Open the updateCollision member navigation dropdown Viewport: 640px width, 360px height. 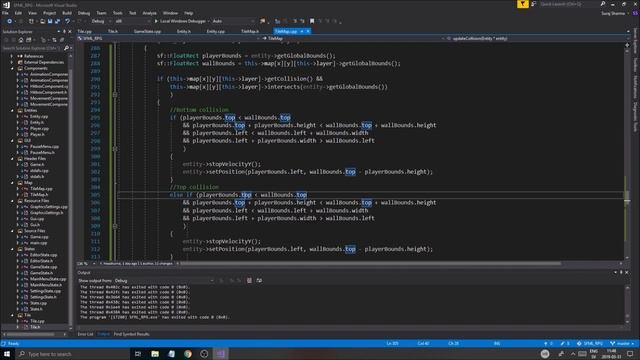(537, 38)
